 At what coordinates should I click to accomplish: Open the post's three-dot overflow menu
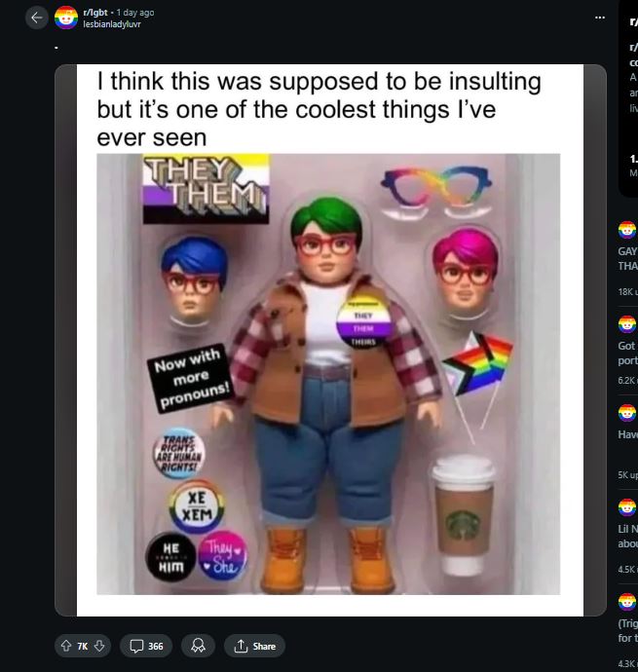[600, 18]
